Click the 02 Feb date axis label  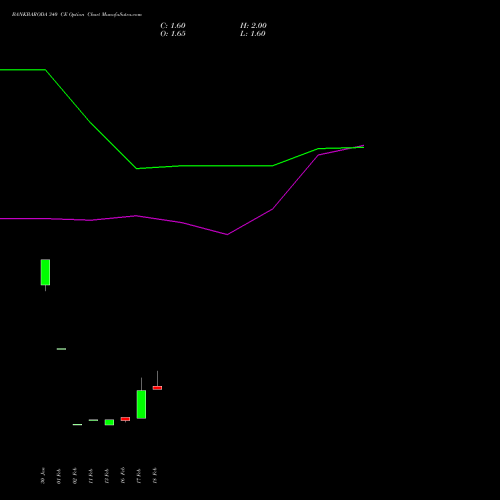tap(75, 476)
